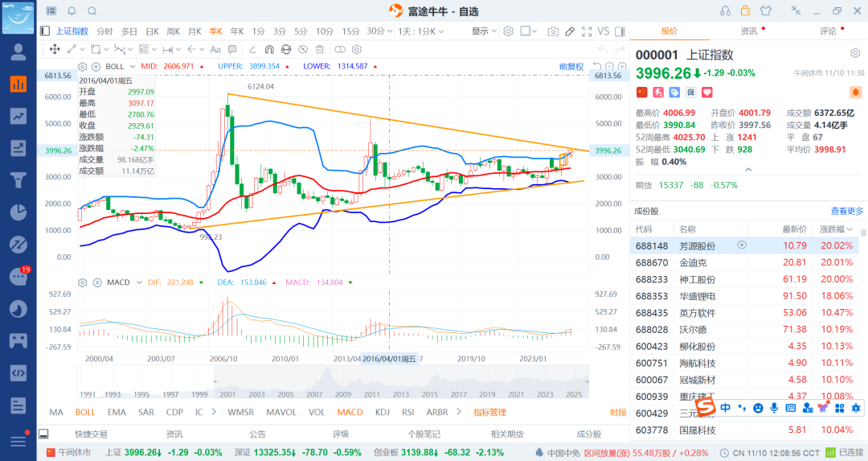Take chart screenshot with camera icon
Screen dimensions: 868x461
(553, 31)
